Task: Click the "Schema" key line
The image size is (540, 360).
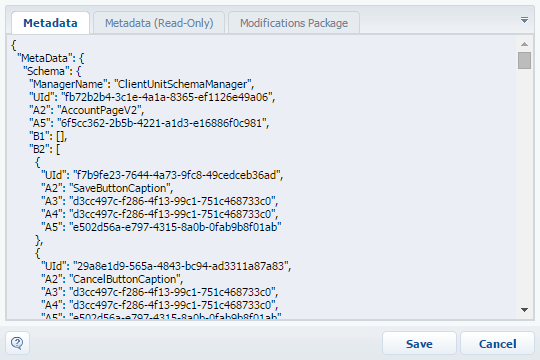Action: [x=52, y=71]
